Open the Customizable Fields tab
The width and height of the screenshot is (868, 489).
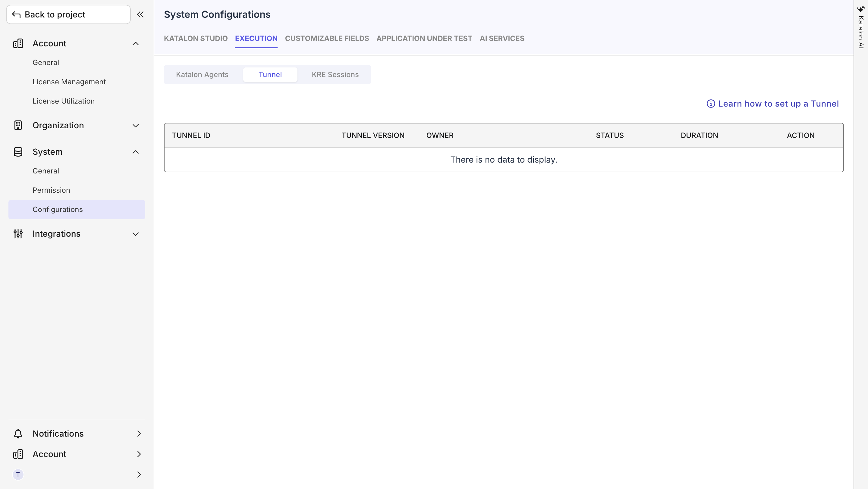327,38
